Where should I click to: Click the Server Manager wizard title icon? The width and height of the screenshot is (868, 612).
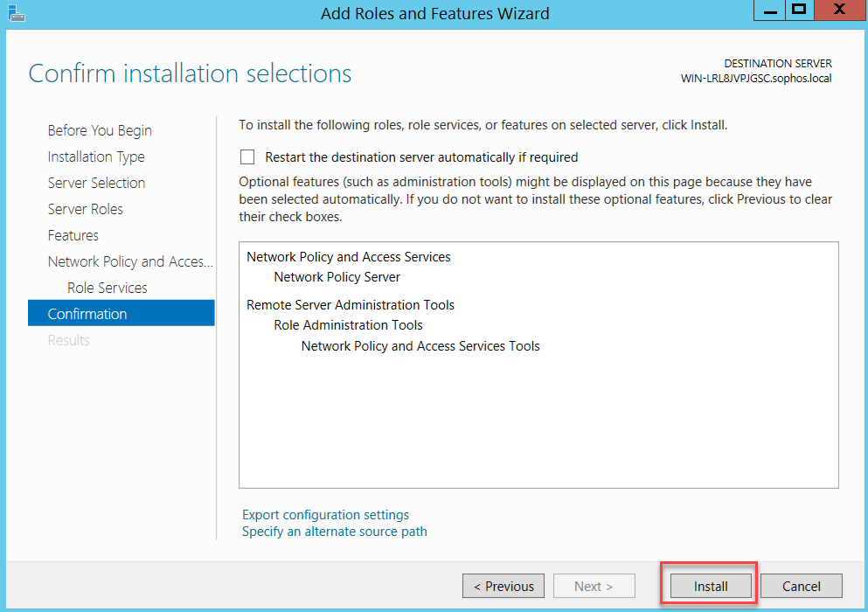[17, 13]
